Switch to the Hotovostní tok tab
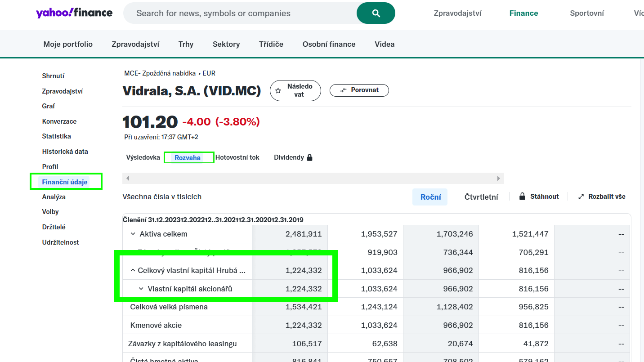 point(237,157)
